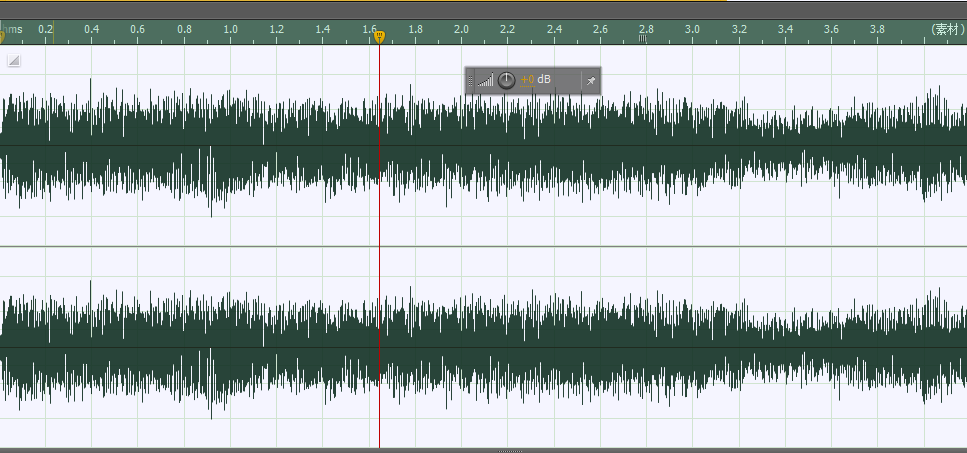
Task: Click the timeline ruler at 2.0
Action: pyautogui.click(x=461, y=31)
